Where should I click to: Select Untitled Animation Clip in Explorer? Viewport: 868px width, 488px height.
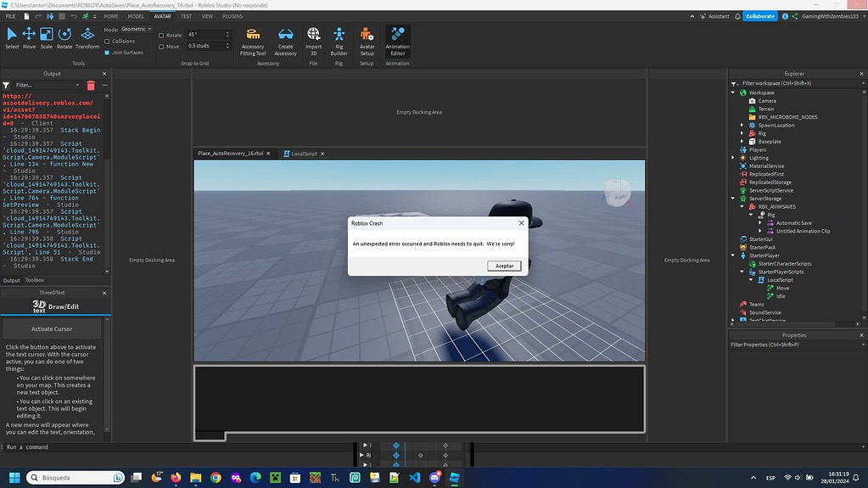coord(803,231)
